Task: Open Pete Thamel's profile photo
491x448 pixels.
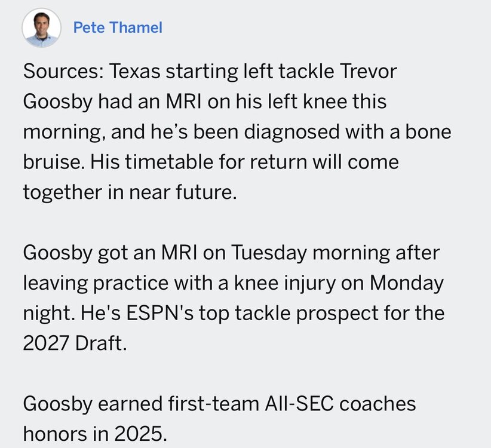Action: click(41, 28)
